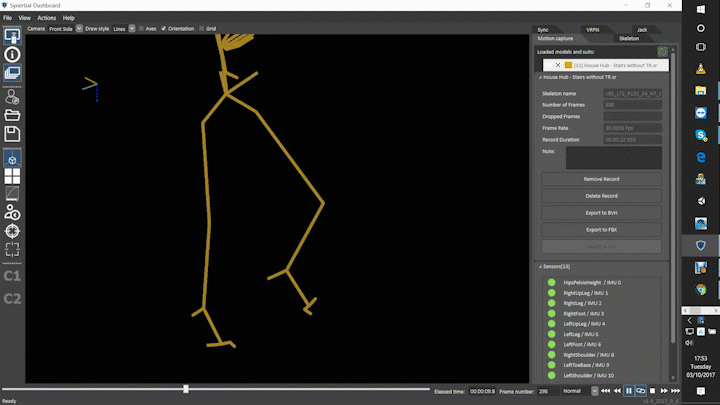Click the yellow color swatch of House Hub model
Viewport: 720px width, 405px height.
(x=568, y=65)
